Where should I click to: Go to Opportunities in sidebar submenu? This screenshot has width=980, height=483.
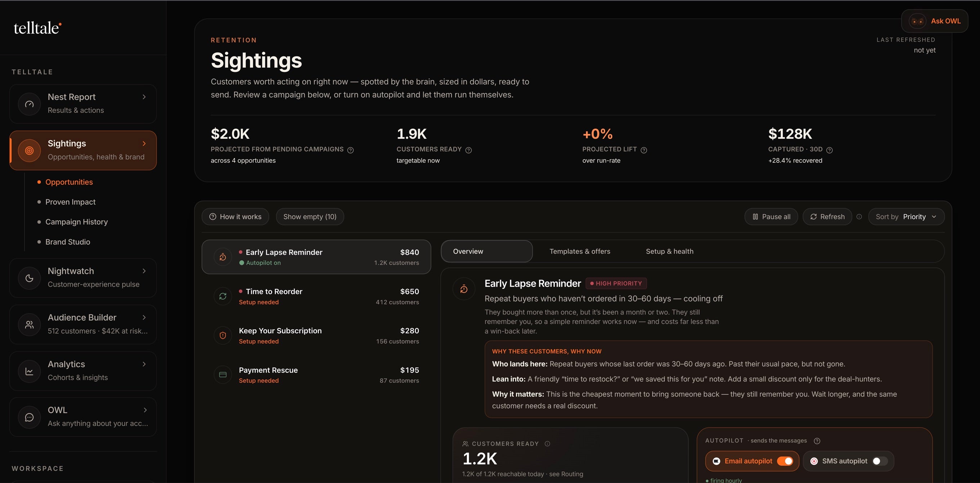point(69,182)
